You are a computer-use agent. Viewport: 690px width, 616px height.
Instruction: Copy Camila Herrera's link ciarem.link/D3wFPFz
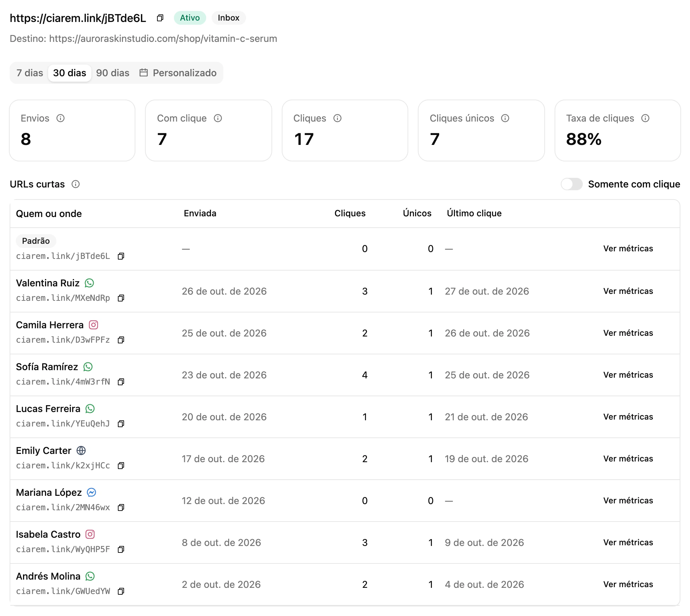(121, 340)
